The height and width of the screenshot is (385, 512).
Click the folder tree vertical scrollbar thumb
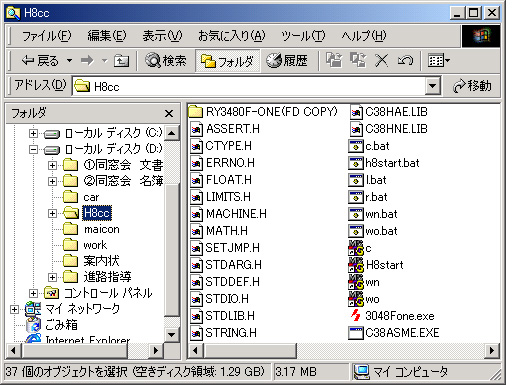click(x=172, y=250)
